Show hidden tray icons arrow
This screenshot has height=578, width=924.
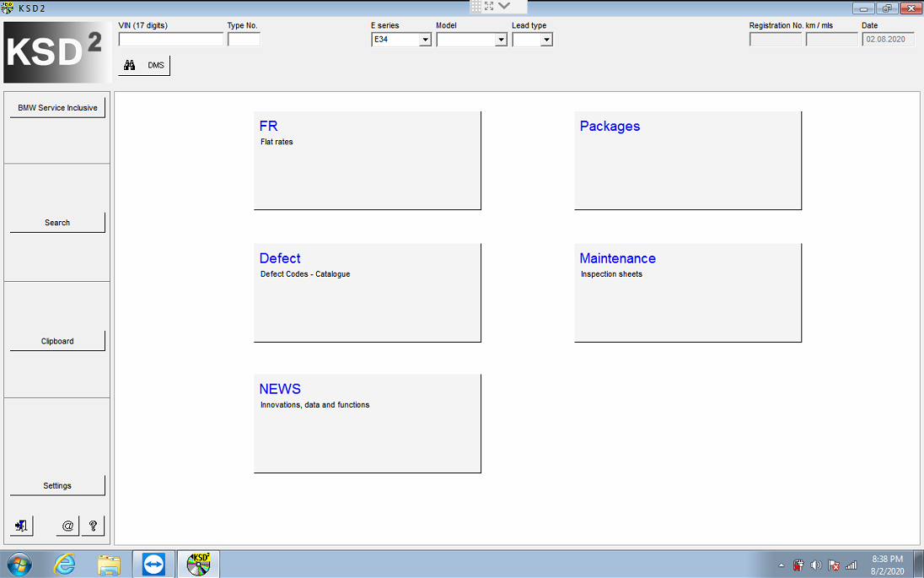[782, 565]
